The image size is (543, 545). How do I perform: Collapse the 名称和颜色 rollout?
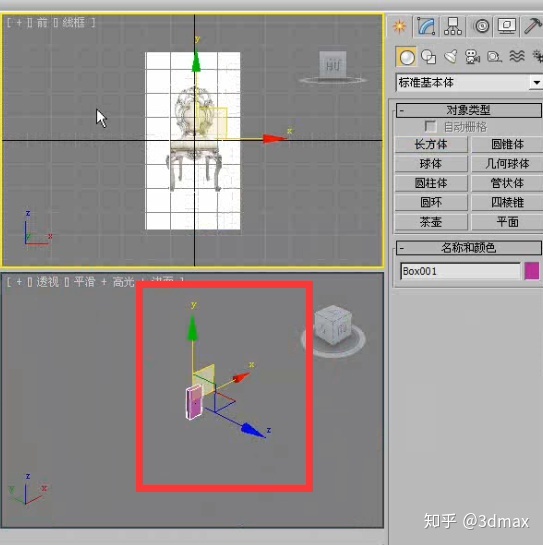(x=469, y=248)
